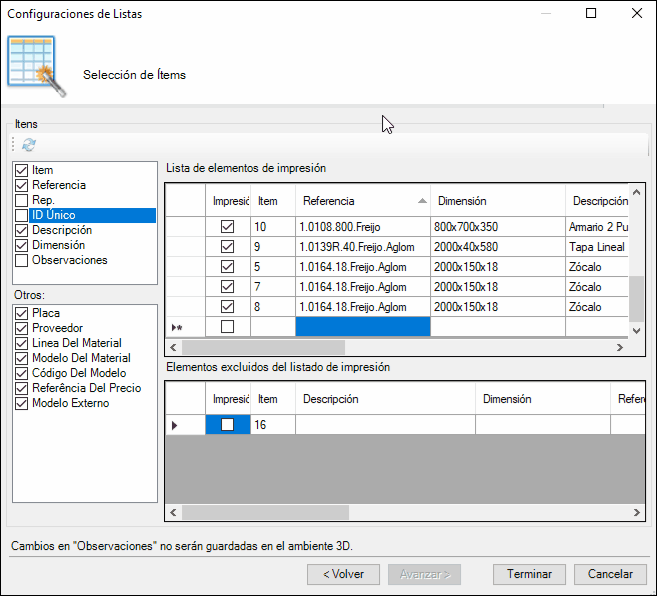Click highlighted blue Referencia cell in new row
657x596 pixels.
coord(363,327)
